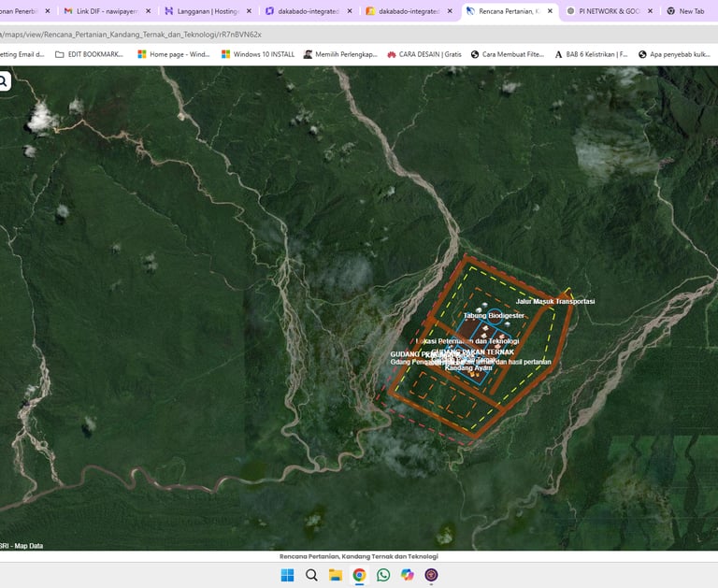Image resolution: width=718 pixels, height=588 pixels.
Task: Open the purple round taskbar app icon
Action: (x=431, y=575)
